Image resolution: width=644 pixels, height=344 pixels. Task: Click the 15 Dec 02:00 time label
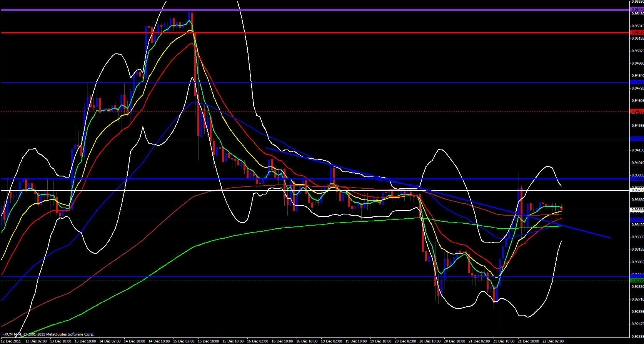click(184, 341)
